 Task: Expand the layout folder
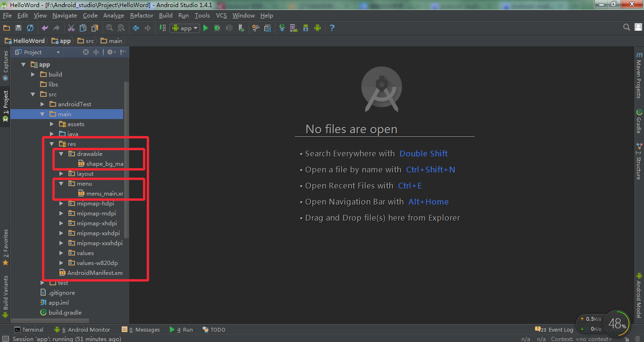click(x=61, y=174)
